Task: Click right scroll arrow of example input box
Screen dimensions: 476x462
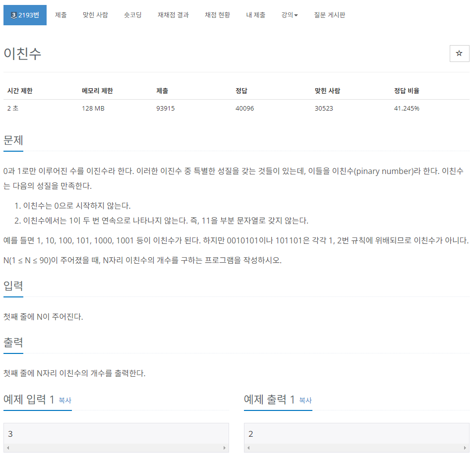Action: [x=224, y=448]
